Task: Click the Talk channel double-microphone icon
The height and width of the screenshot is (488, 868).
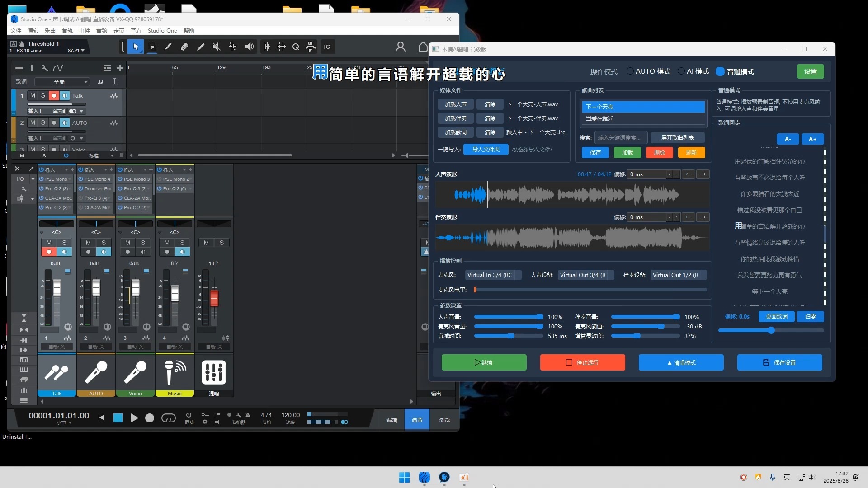Action: (57, 372)
